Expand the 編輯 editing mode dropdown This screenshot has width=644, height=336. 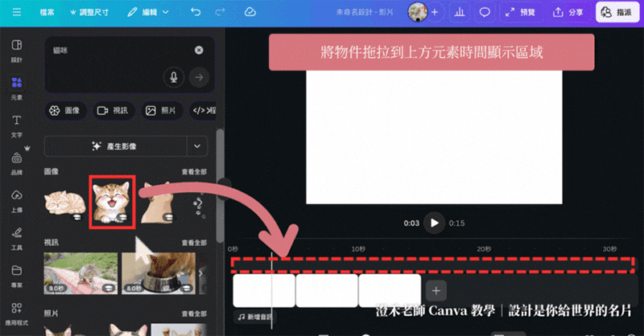point(148,12)
